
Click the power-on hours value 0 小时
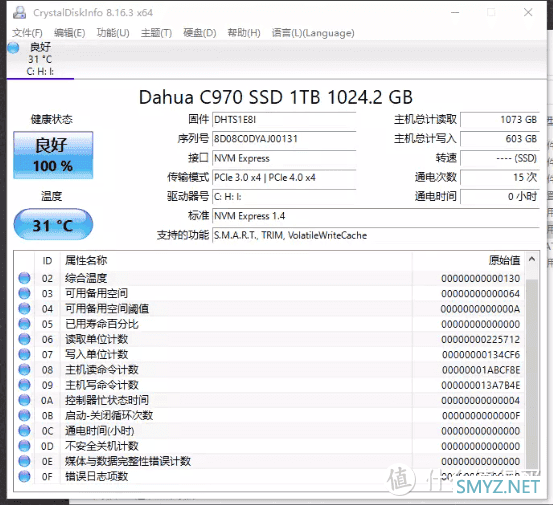[x=500, y=196]
